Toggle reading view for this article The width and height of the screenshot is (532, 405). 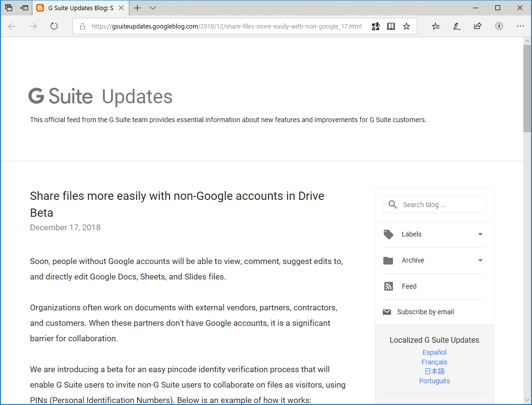tap(391, 26)
